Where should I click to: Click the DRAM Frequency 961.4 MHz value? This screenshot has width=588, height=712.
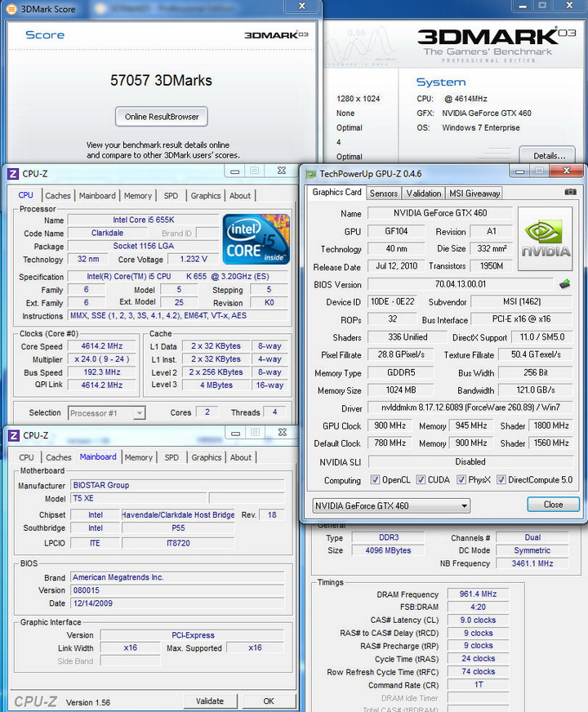478,594
